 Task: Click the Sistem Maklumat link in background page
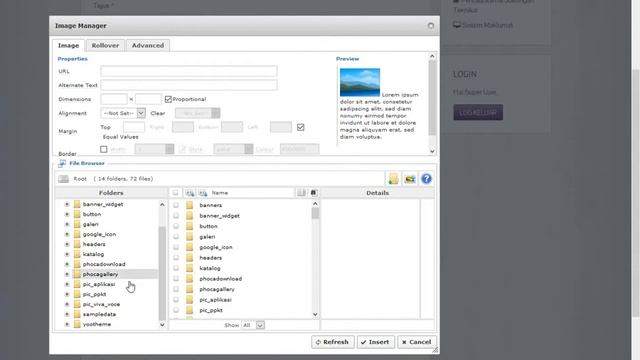(x=487, y=25)
